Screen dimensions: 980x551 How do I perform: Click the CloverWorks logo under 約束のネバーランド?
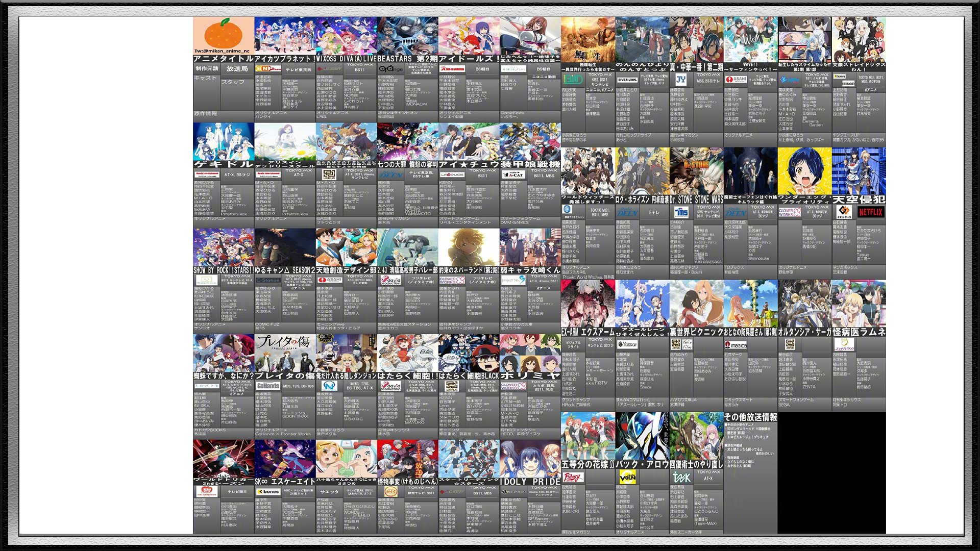click(452, 280)
